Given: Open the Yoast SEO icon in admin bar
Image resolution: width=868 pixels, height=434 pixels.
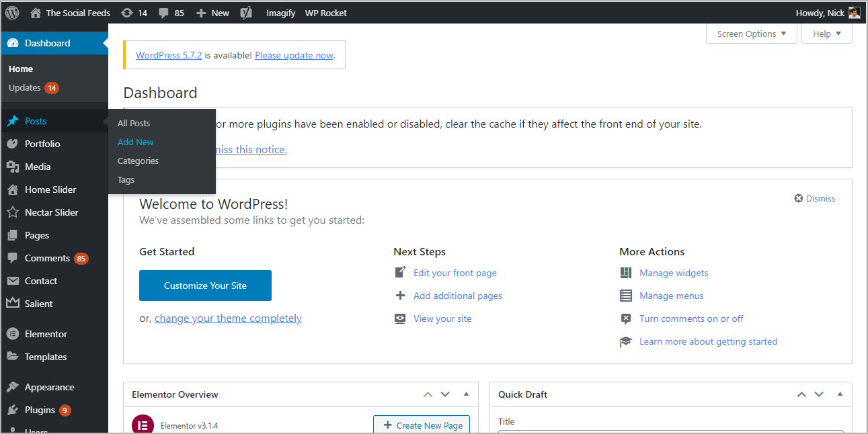Looking at the screenshot, I should pyautogui.click(x=246, y=13).
